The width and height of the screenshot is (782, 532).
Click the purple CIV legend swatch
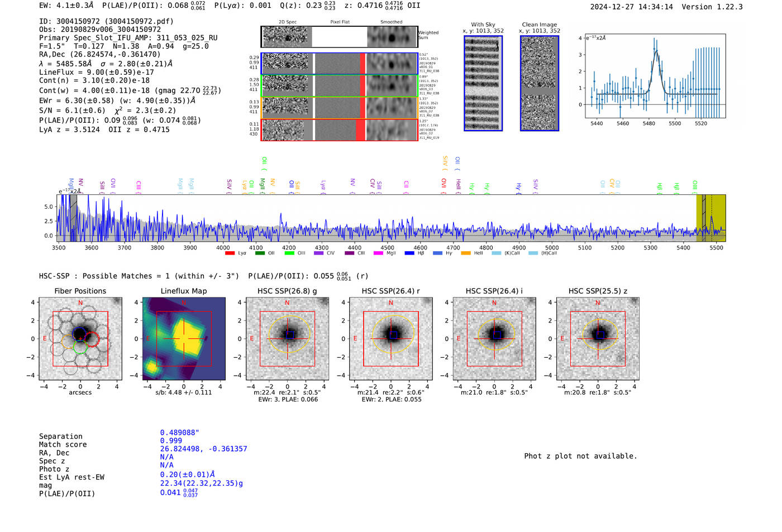(319, 253)
